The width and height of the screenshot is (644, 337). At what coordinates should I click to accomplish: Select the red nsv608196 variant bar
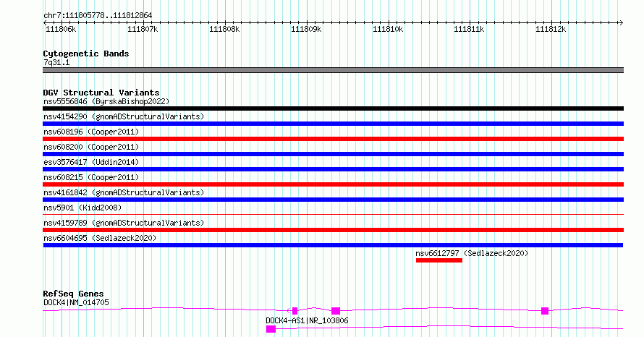click(x=333, y=139)
